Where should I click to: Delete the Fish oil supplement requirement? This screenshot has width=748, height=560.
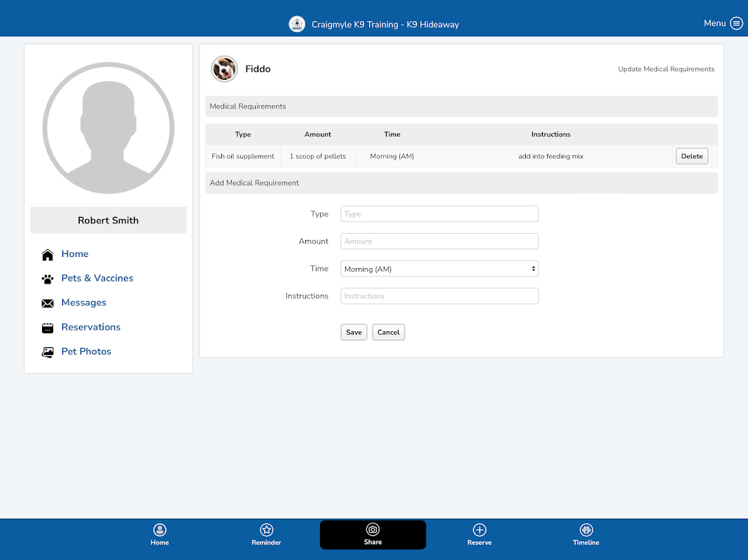click(692, 156)
